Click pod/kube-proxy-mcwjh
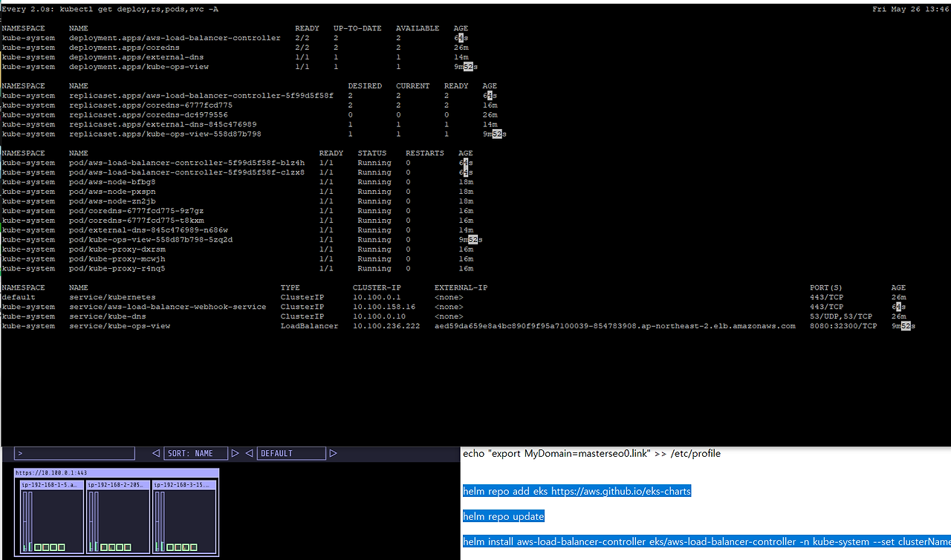Viewport: 951px width, 560px height. (x=117, y=259)
